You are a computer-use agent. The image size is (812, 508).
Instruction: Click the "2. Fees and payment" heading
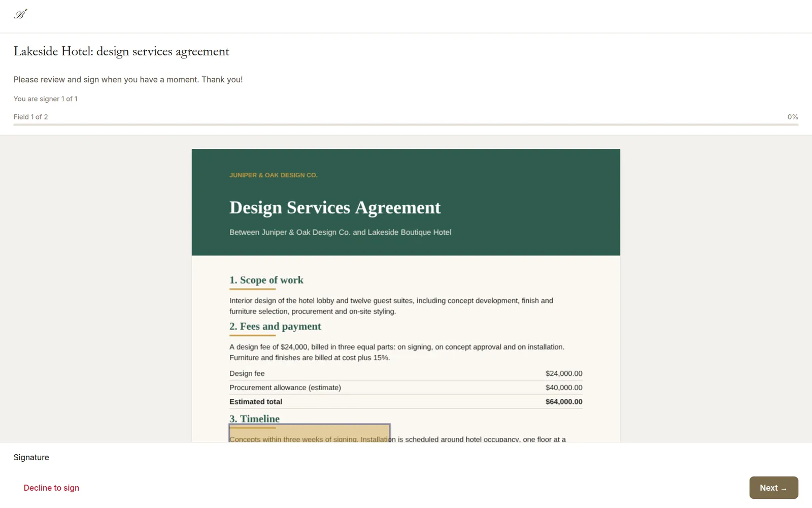pyautogui.click(x=275, y=326)
